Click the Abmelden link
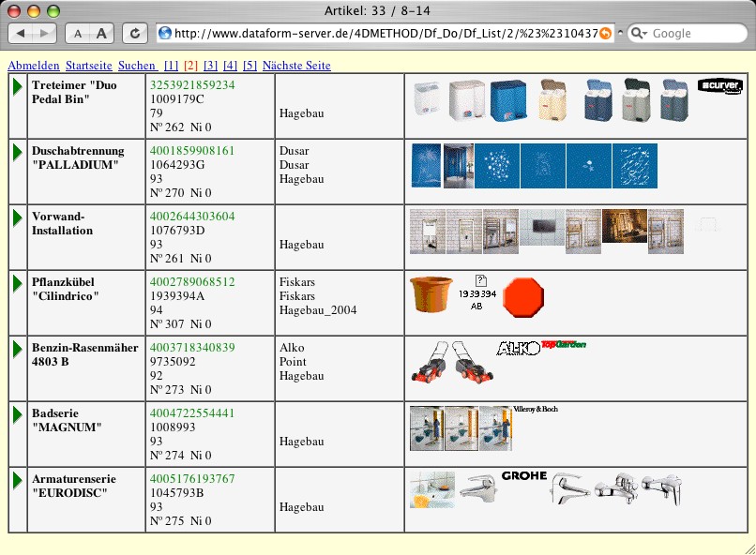The width and height of the screenshot is (756, 555). [33, 66]
